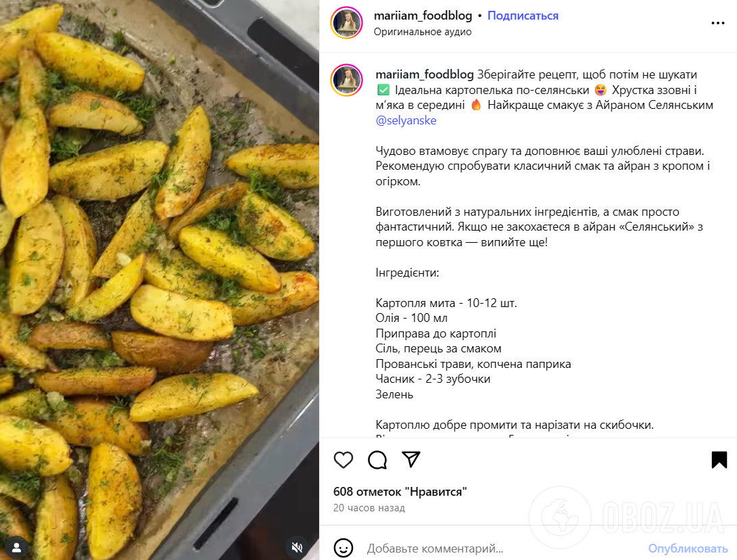Click the potato video to pause
737x560 pixels.
pyautogui.click(x=160, y=271)
